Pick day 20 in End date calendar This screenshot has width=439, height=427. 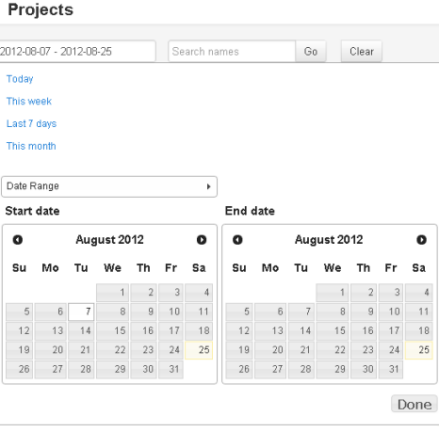pyautogui.click(x=270, y=350)
